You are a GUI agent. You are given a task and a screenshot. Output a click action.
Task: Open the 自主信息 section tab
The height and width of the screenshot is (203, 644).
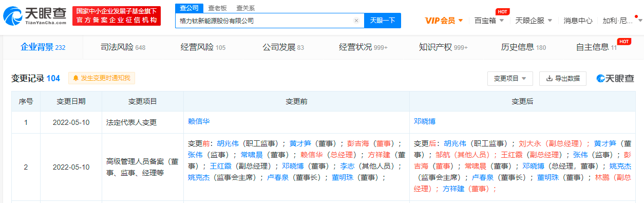point(596,47)
